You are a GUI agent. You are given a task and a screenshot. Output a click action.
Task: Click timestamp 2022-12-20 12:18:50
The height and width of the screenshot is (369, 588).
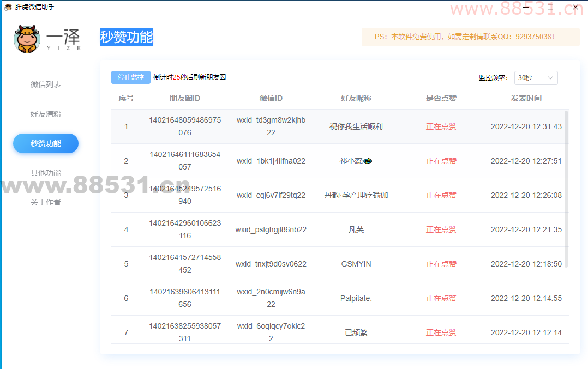click(x=526, y=264)
